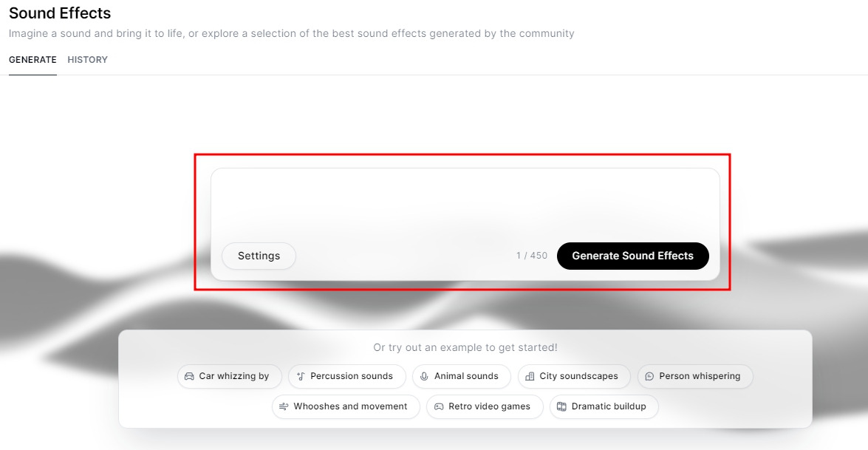Viewport: 868px width, 450px height.
Task: Click the gamepad icon for Retro video games
Action: click(x=439, y=407)
